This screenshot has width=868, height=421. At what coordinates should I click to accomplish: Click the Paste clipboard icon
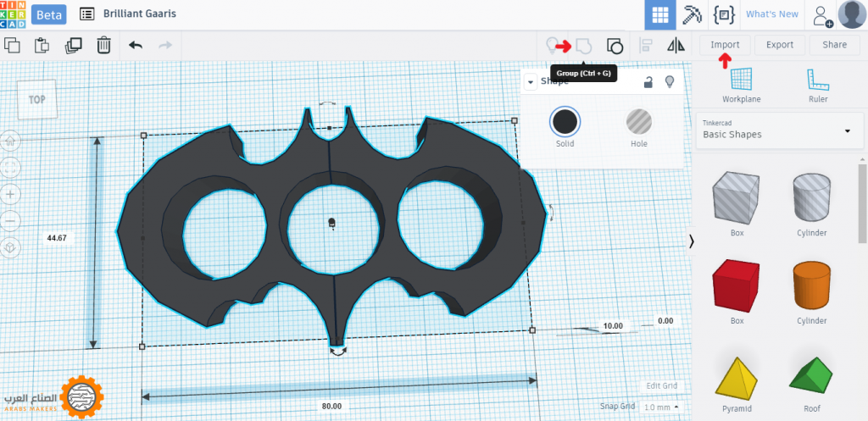pos(42,45)
